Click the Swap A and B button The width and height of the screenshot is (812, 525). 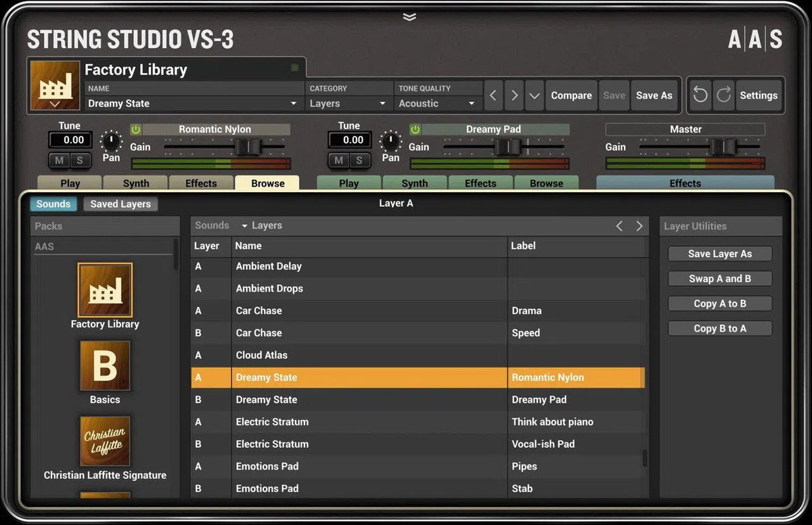tap(719, 278)
